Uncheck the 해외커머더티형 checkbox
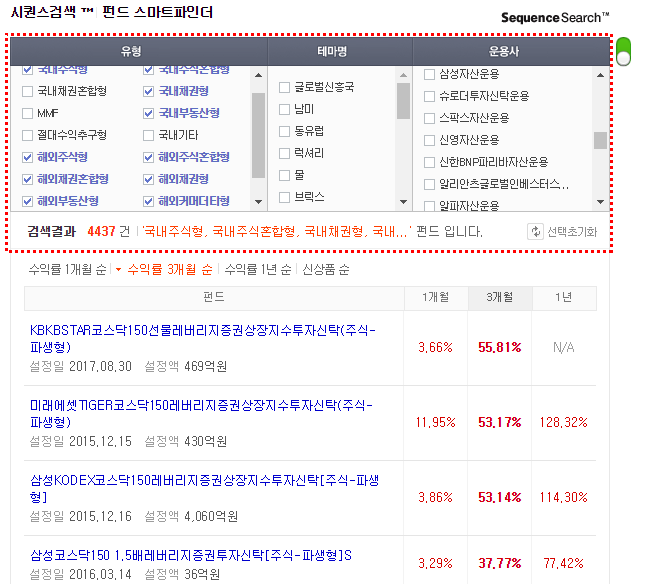 coord(148,201)
